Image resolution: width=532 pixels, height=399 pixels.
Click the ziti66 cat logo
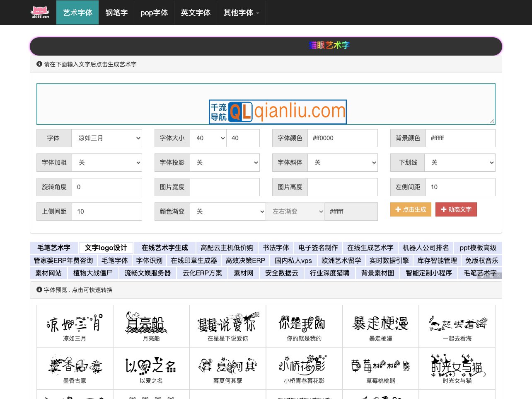tap(40, 12)
